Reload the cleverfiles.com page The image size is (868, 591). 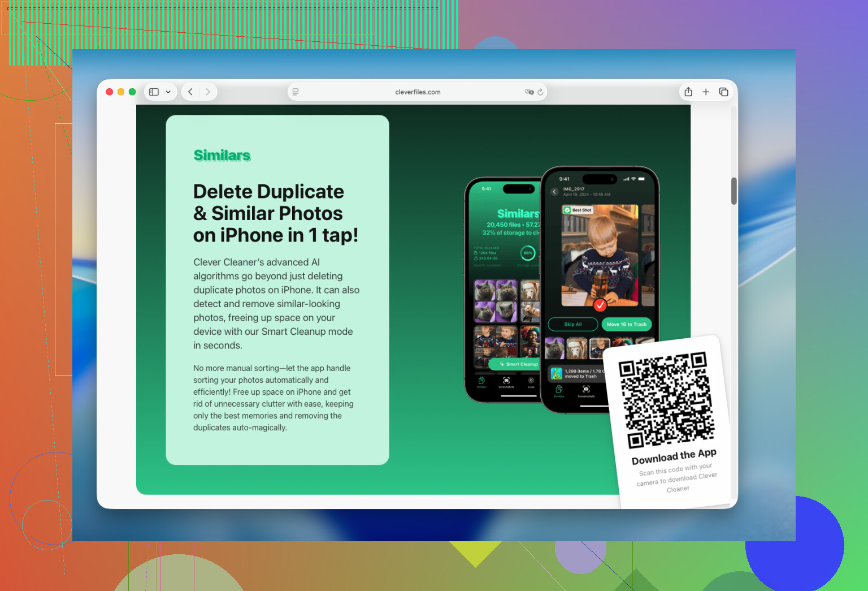540,92
